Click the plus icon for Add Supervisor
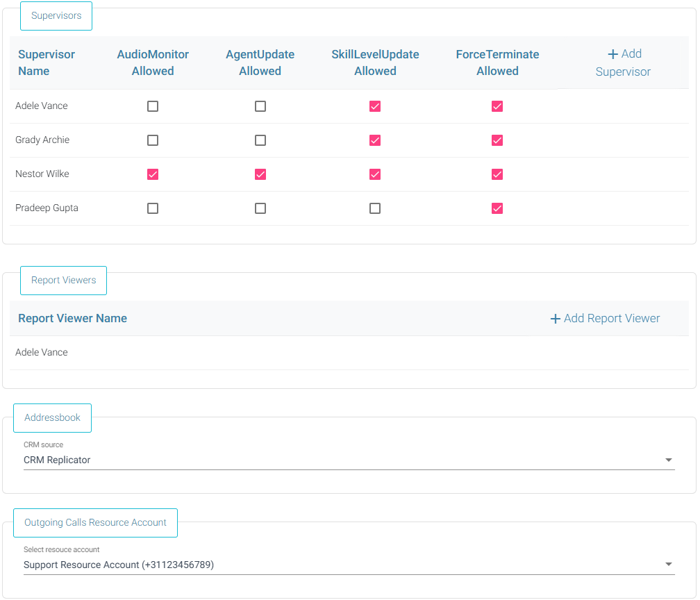The height and width of the screenshot is (600, 700). click(x=612, y=54)
